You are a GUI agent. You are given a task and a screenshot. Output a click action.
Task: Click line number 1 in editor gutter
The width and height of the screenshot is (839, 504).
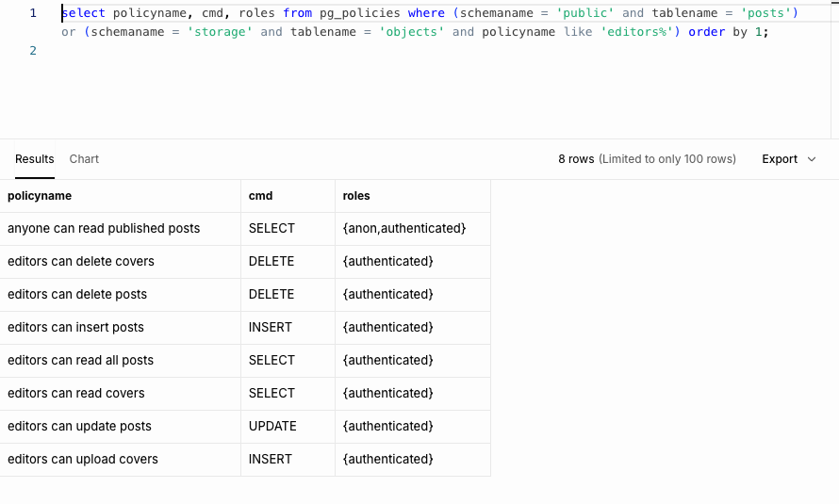[33, 13]
